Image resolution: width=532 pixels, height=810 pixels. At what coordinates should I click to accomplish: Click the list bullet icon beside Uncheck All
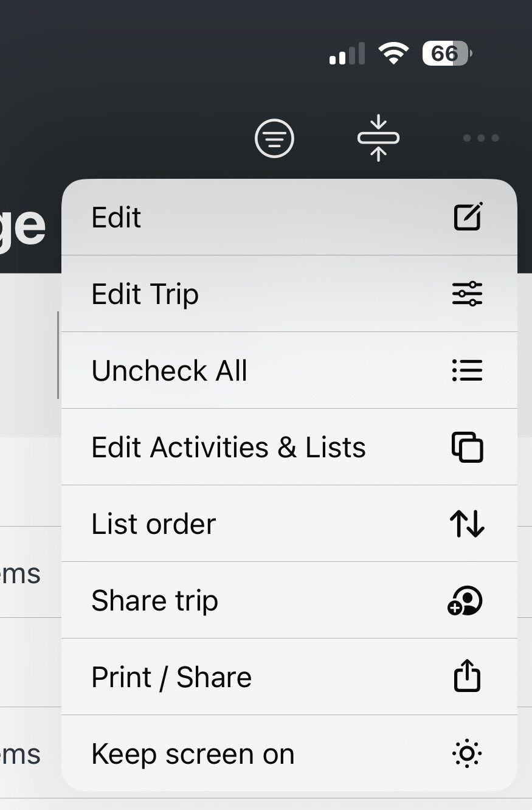pyautogui.click(x=468, y=370)
